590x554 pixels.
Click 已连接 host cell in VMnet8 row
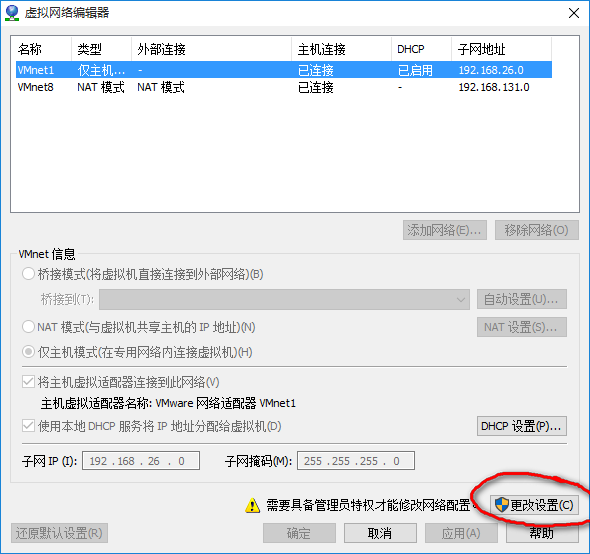pos(316,87)
